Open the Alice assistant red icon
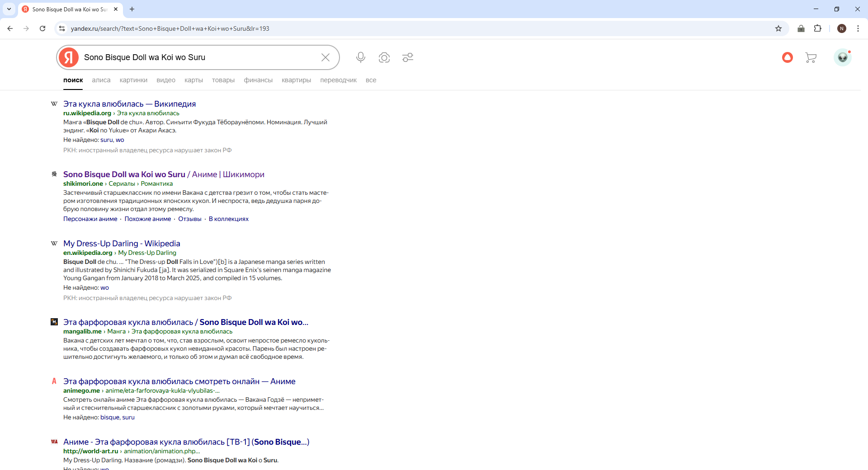 [x=788, y=57]
